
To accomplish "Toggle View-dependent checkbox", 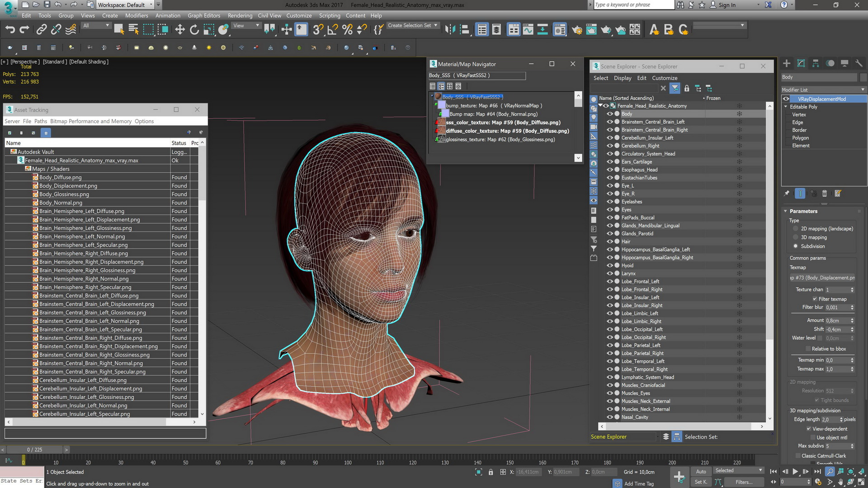I will coord(809,429).
